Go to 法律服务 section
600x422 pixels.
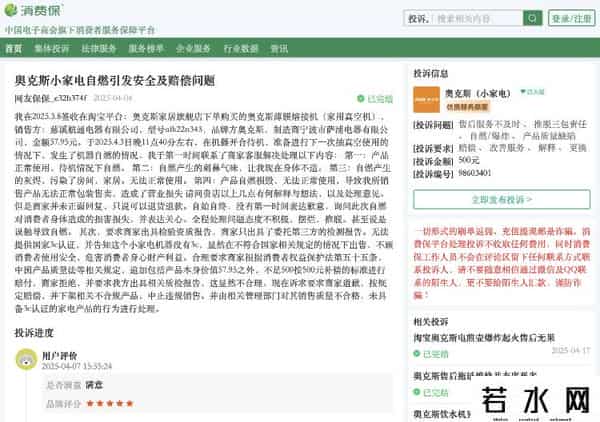[98, 48]
